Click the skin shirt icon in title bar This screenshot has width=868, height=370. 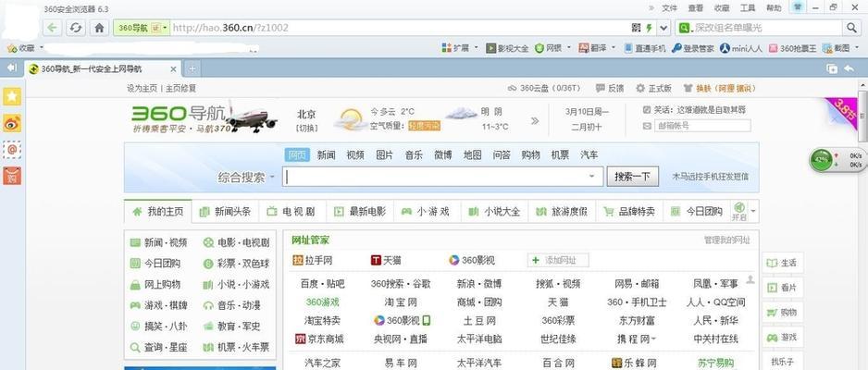pos(797,7)
